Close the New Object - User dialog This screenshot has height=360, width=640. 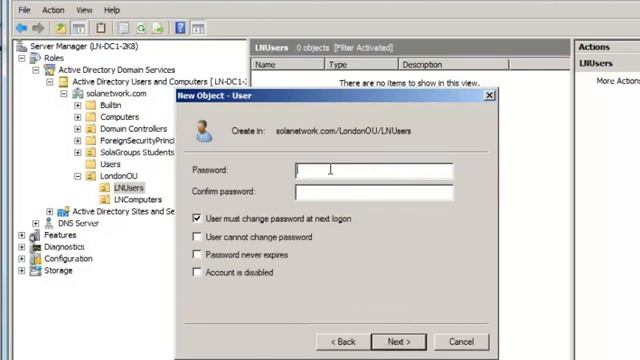coord(489,96)
